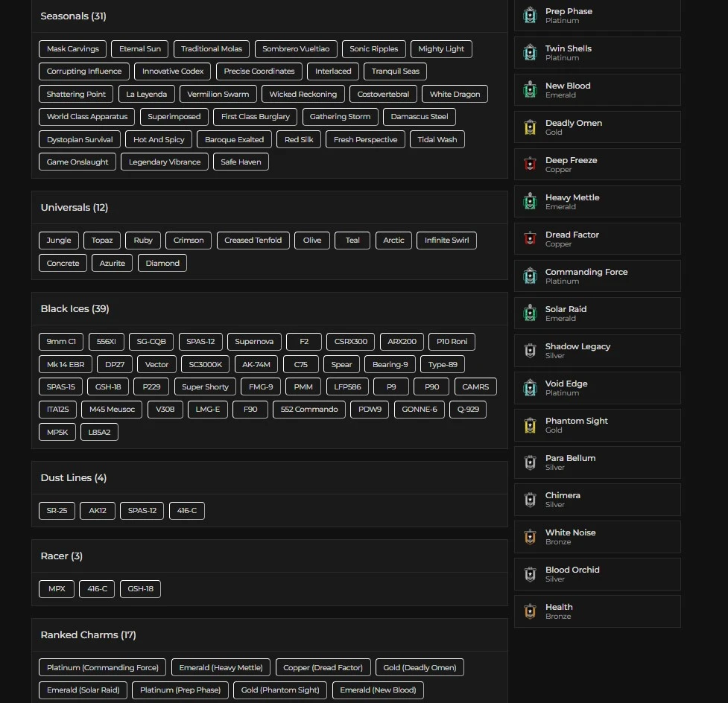
Task: Click the Deep Freeze copper charm icon
Action: pyautogui.click(x=530, y=165)
